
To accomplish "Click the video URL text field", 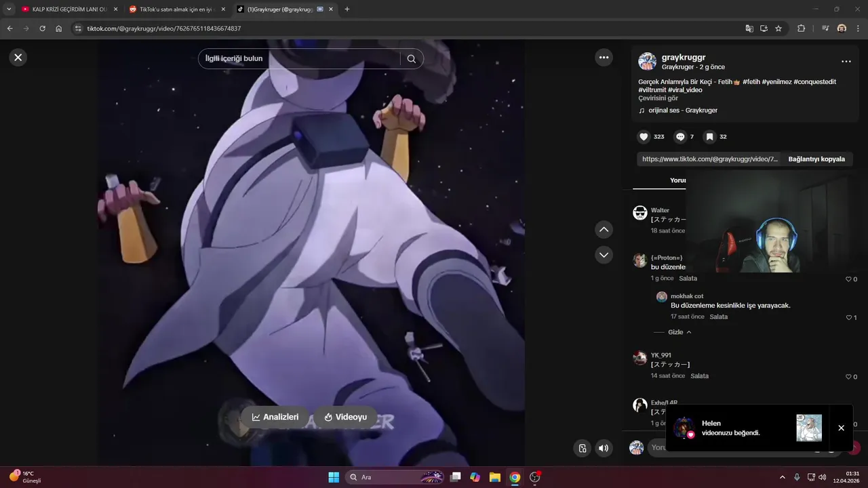I will coord(710,159).
